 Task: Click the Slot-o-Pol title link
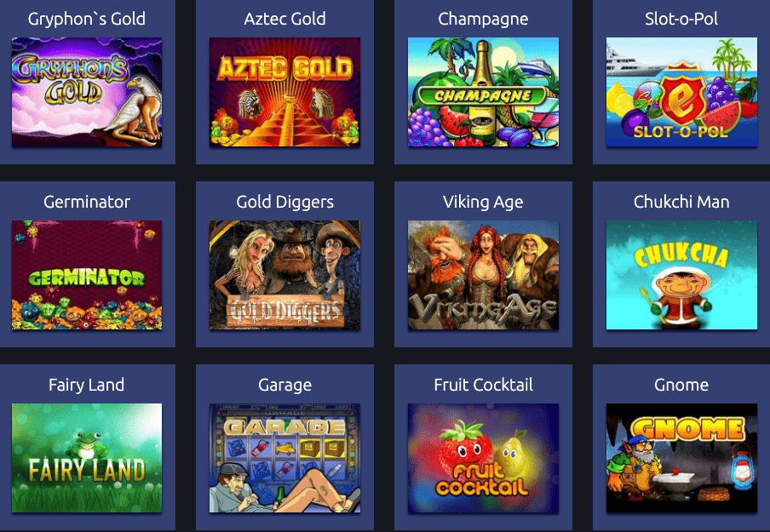tap(681, 19)
